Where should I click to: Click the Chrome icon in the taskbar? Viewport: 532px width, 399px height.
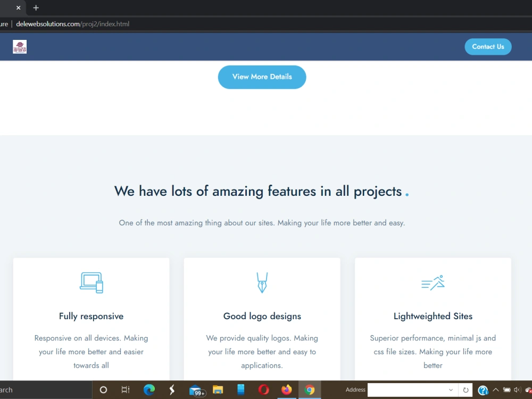click(x=310, y=390)
